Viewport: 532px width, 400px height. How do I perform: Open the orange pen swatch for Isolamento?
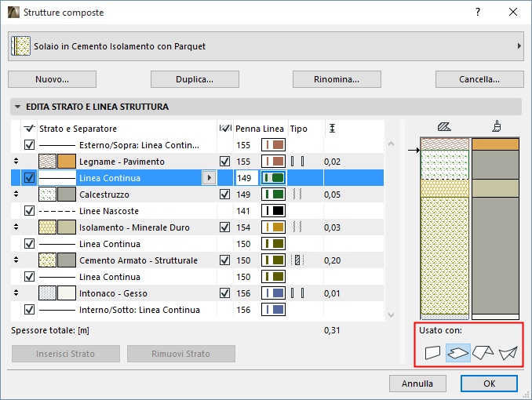tap(273, 227)
